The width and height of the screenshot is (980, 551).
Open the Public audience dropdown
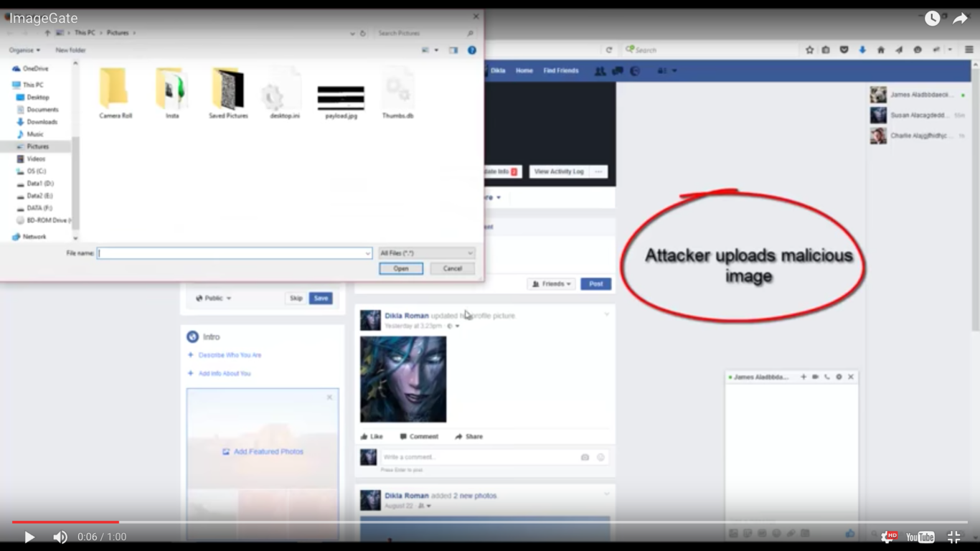pos(214,298)
